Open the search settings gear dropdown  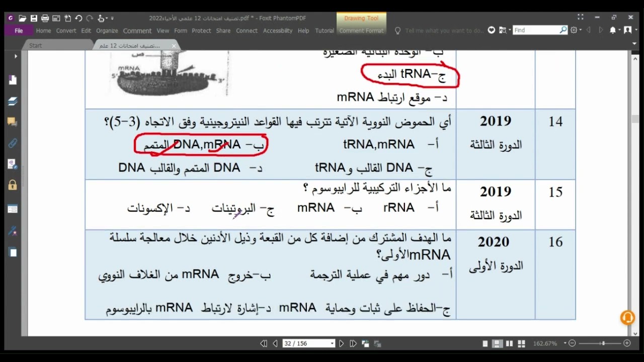(x=575, y=30)
